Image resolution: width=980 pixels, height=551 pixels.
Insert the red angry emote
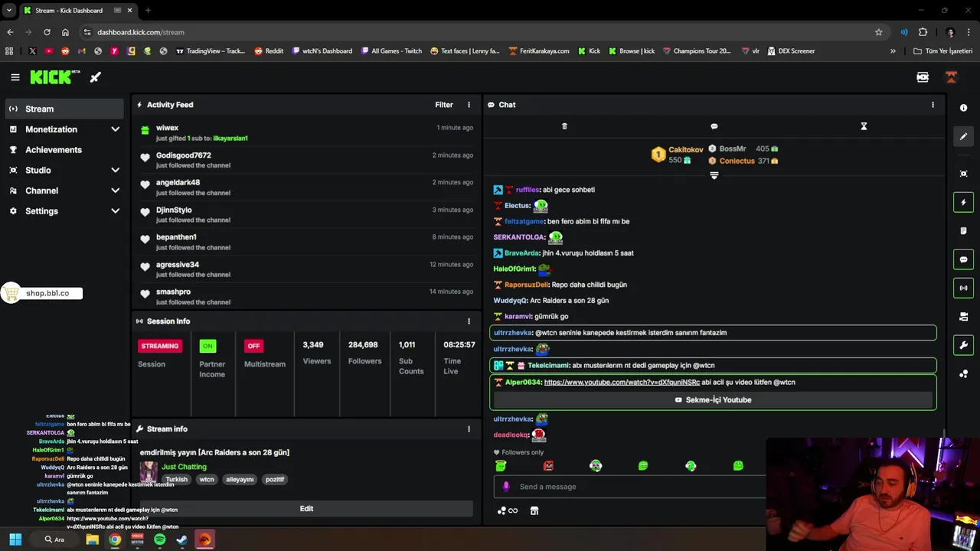(x=548, y=466)
